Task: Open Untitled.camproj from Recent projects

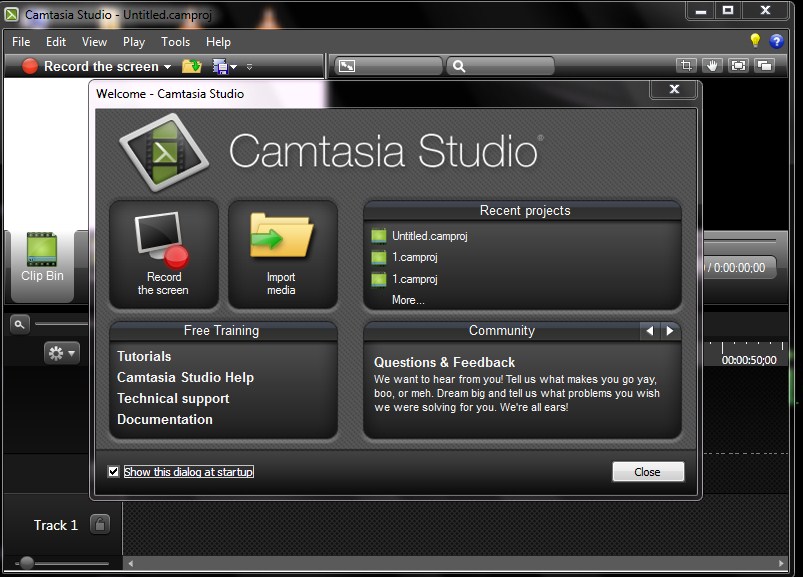Action: (x=430, y=236)
